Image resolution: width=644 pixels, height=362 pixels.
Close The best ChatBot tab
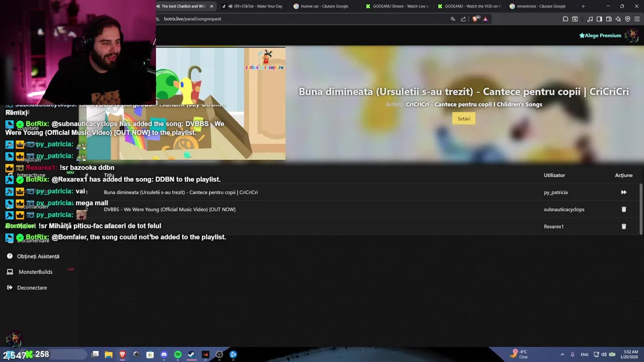point(211,6)
